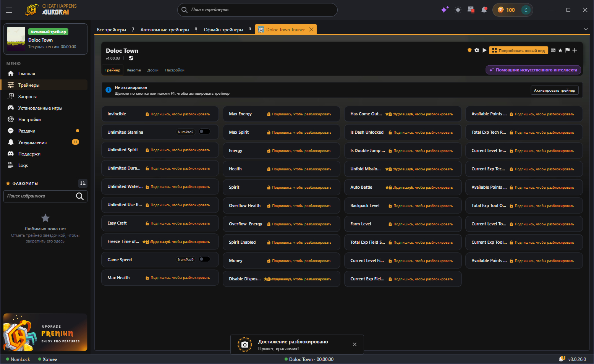
Task: Click version v3.0.26.0 text
Action: click(x=577, y=359)
